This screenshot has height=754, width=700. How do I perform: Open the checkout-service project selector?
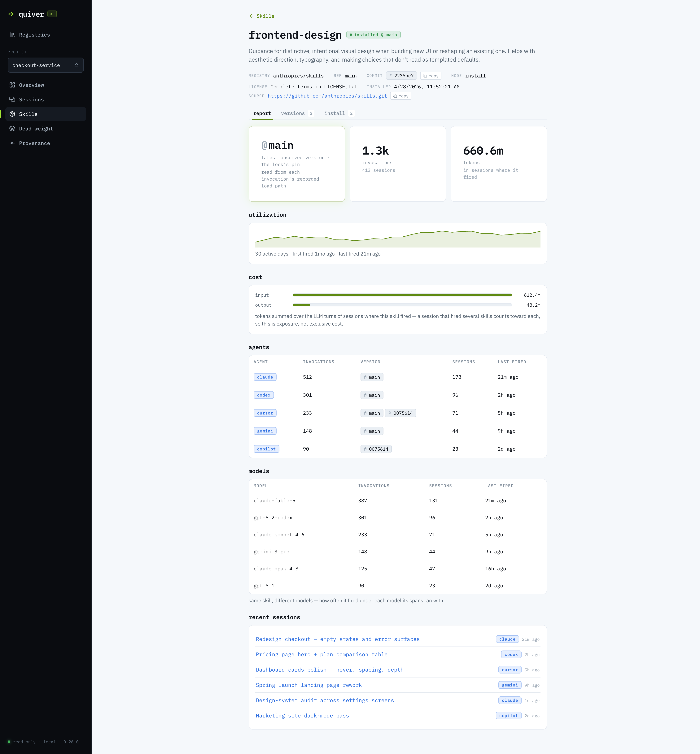pos(46,65)
